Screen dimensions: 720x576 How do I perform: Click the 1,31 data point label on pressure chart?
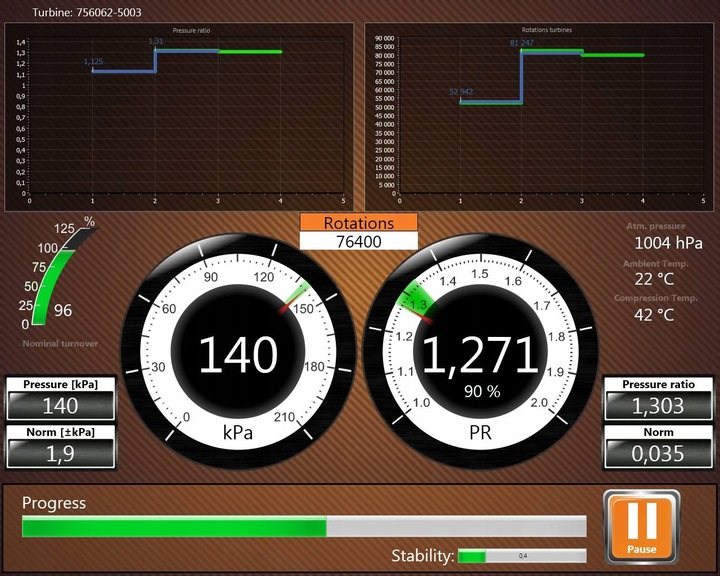click(x=156, y=41)
